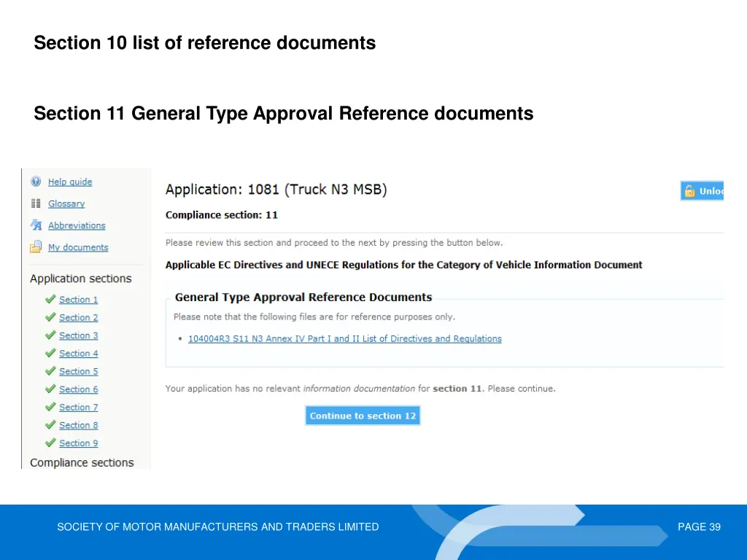
Task: Click the green checkmark beside Section 6
Action: pyautogui.click(x=50, y=389)
